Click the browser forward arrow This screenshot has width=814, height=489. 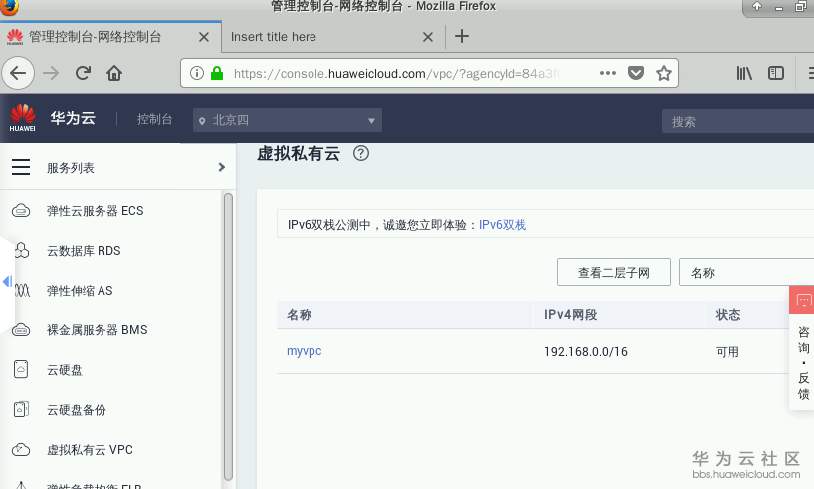click(51, 73)
